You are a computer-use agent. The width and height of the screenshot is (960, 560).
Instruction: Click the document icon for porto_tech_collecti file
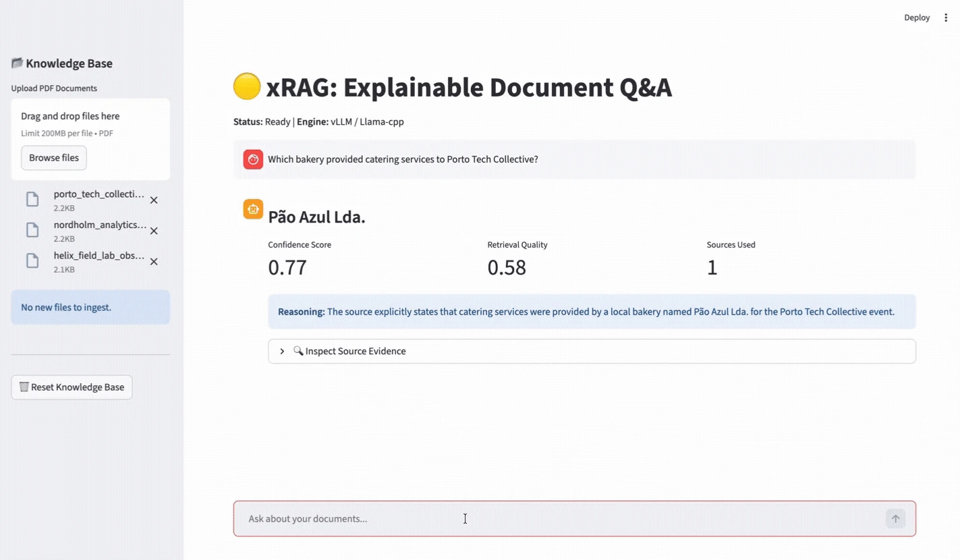pos(32,199)
